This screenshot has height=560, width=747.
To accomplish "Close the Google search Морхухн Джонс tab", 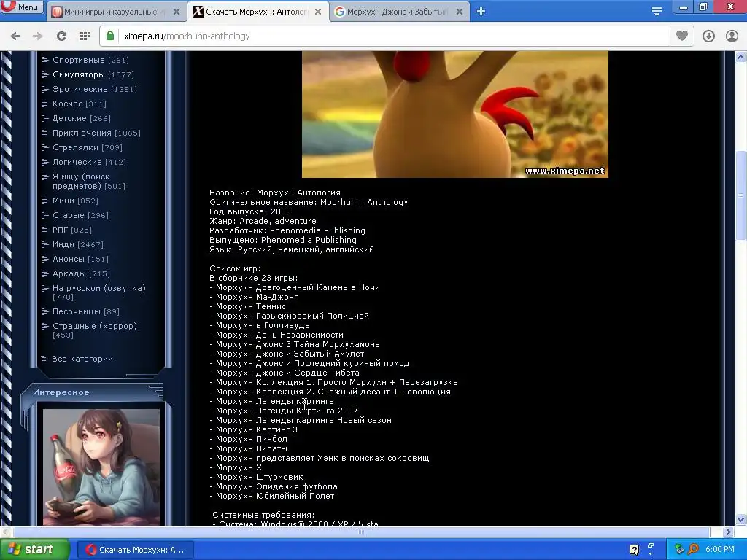I will (460, 12).
